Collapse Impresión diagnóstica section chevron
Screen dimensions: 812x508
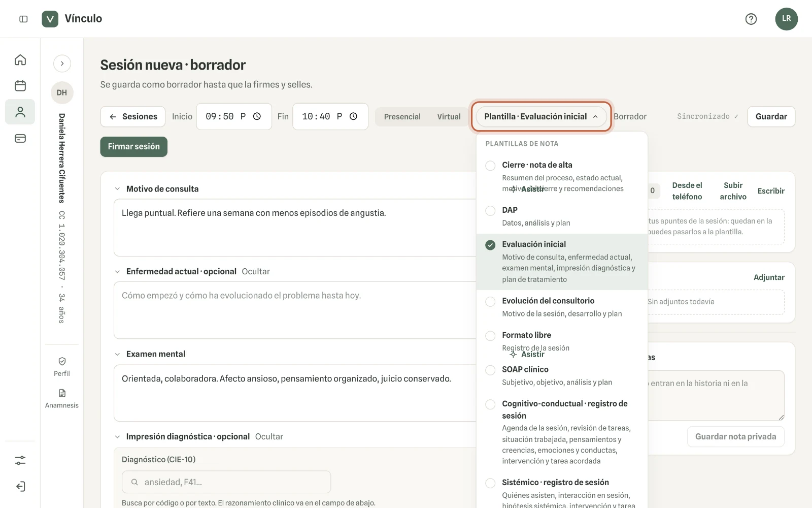[x=117, y=437]
